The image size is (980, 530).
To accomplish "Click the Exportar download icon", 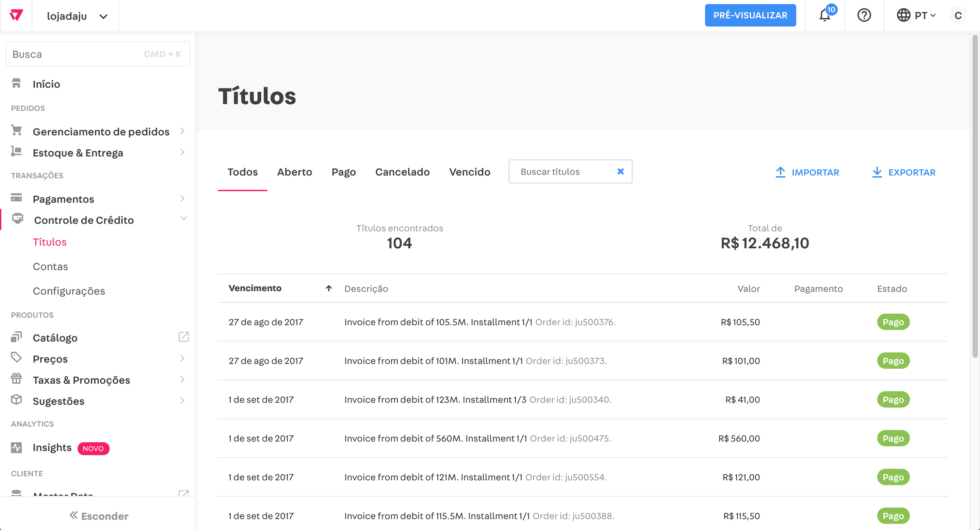I will pos(877,172).
